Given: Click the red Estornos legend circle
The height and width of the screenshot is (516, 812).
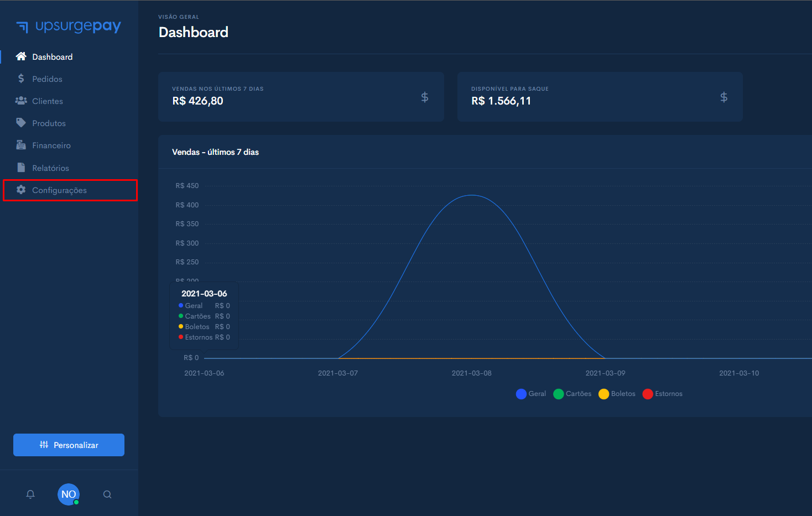Looking at the screenshot, I should click(x=648, y=394).
